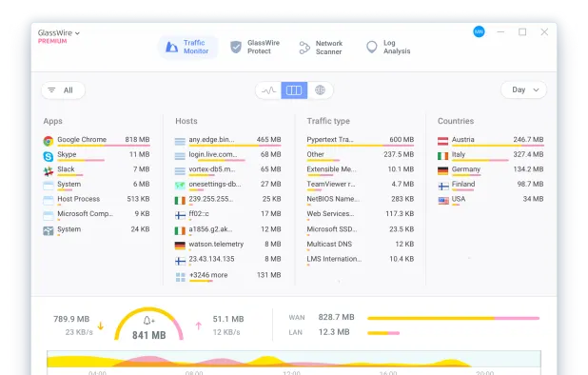Select the 239.255.255.. host entry

tap(228, 200)
